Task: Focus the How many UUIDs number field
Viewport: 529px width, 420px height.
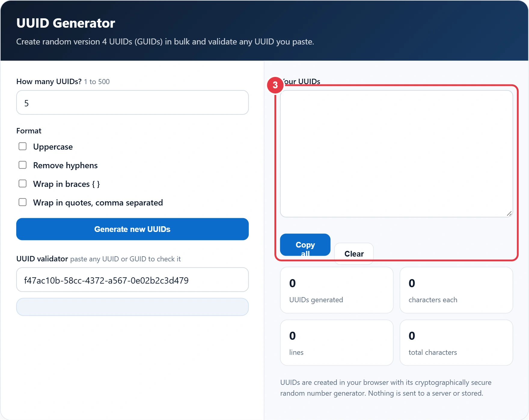Action: pyautogui.click(x=132, y=102)
